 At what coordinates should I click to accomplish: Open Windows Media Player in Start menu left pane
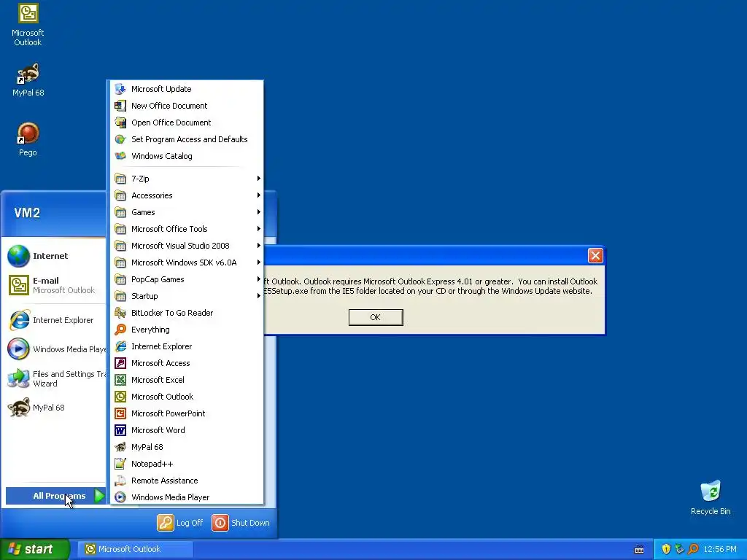55,349
